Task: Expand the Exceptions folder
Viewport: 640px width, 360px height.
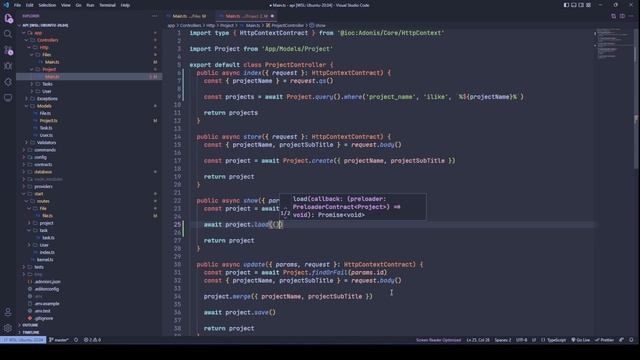Action: click(x=47, y=99)
